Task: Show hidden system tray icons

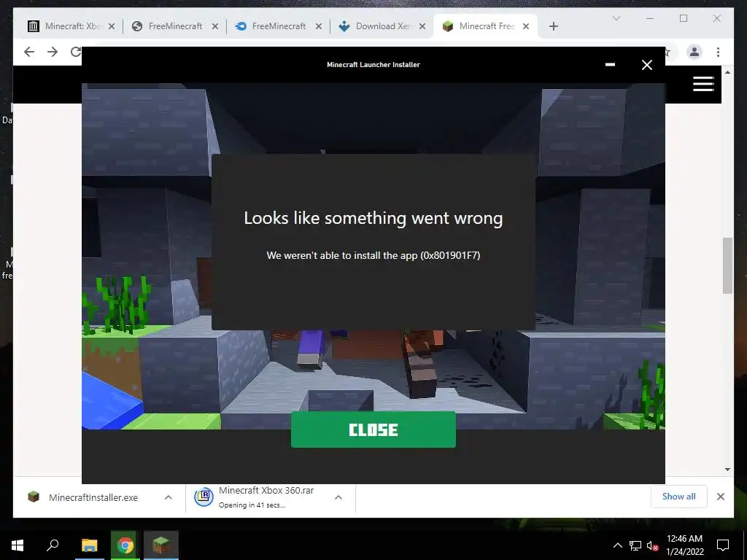Action: 617,545
